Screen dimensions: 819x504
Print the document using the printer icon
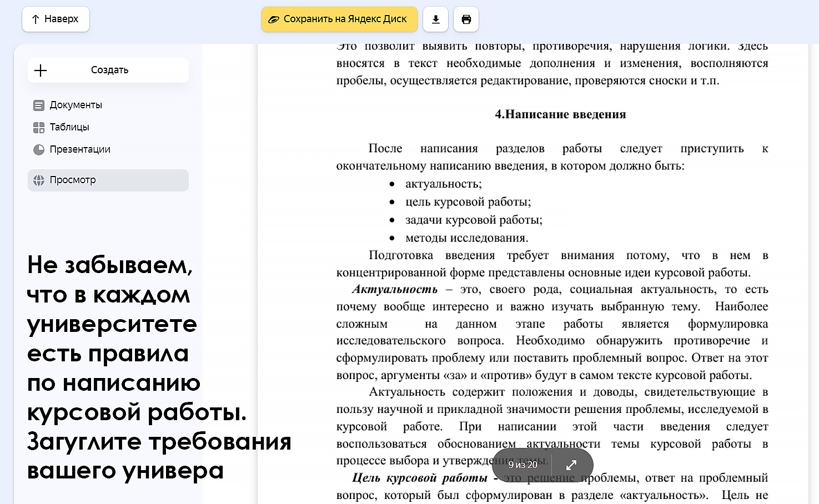click(466, 19)
